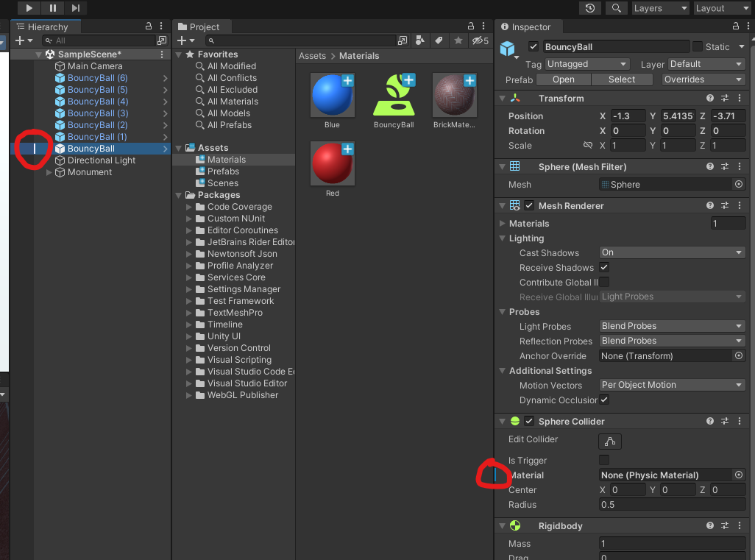Collapse the SampleScene tree

38,54
